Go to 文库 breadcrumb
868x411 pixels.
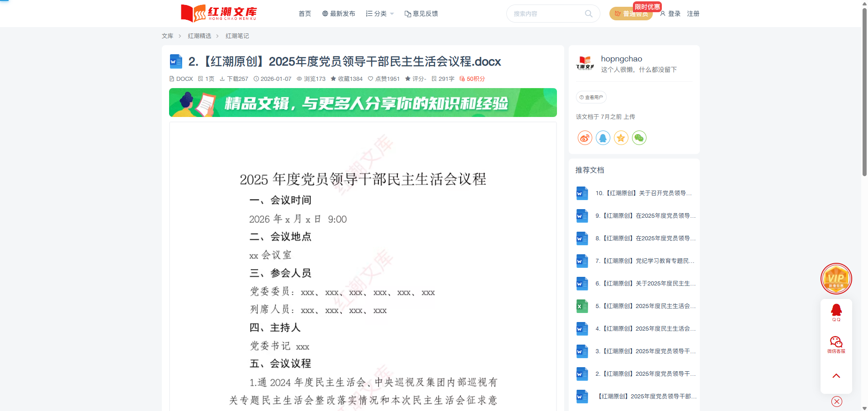(x=167, y=36)
